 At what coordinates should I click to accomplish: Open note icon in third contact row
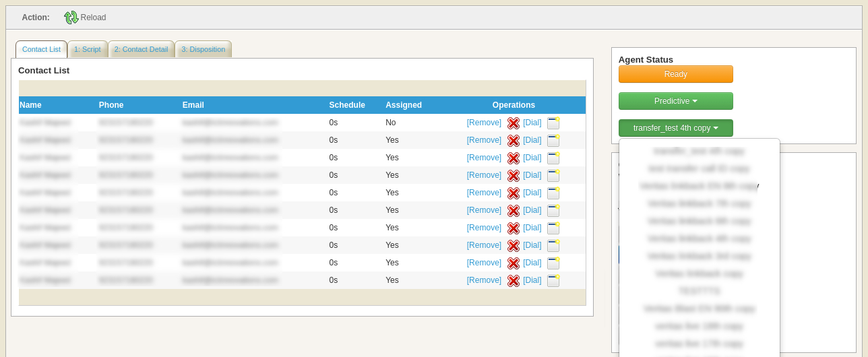553,158
